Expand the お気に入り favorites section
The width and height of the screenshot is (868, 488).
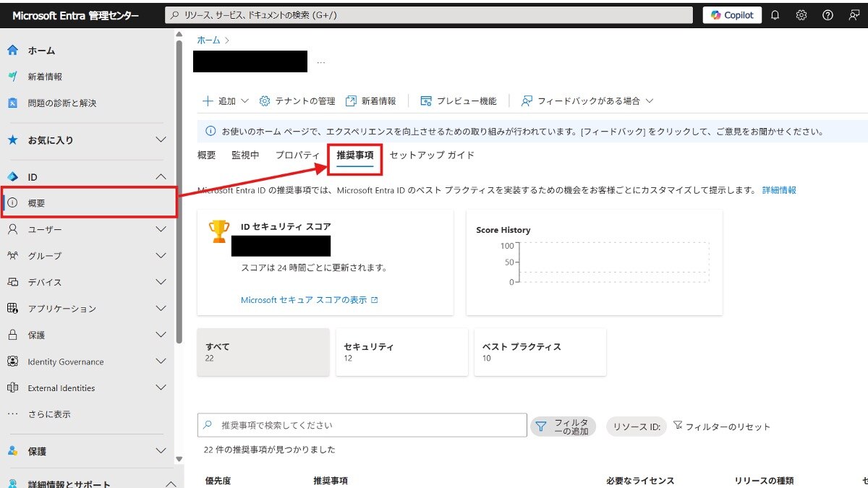coord(161,140)
